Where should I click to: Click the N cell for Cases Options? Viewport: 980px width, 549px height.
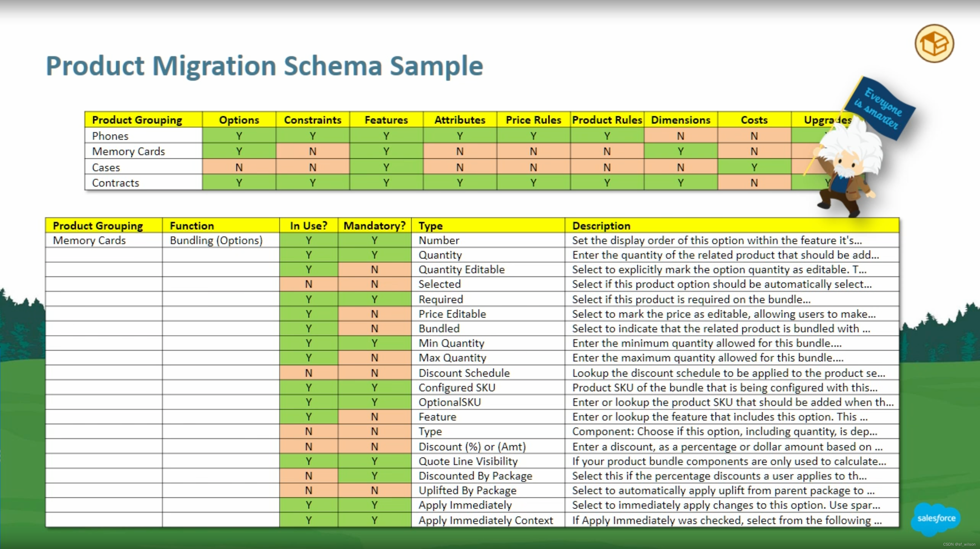239,167
